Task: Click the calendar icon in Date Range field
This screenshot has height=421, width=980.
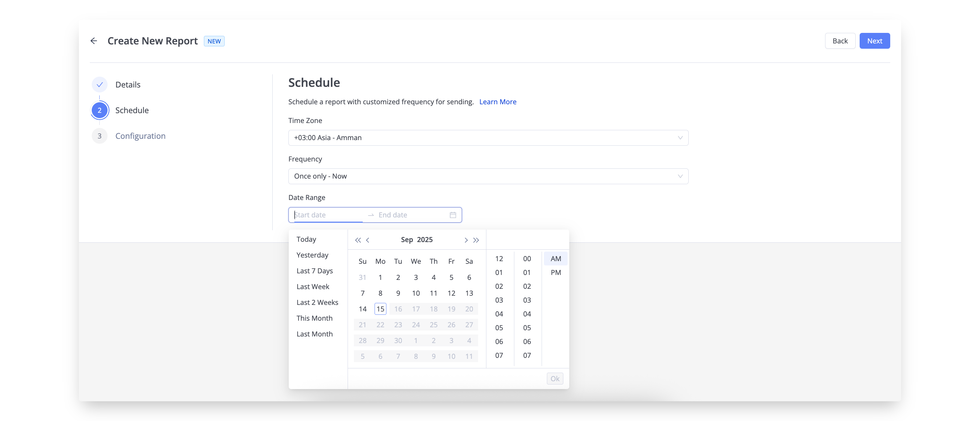Action: [x=453, y=215]
